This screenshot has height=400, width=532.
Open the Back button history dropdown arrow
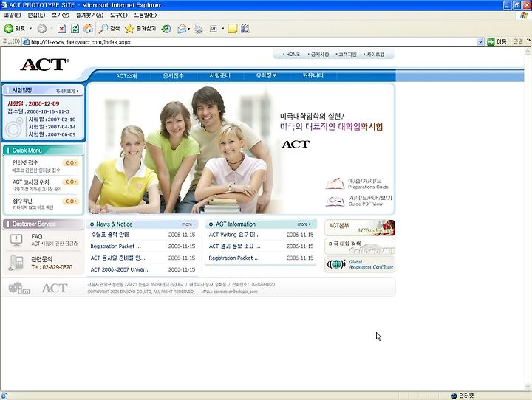(30, 29)
